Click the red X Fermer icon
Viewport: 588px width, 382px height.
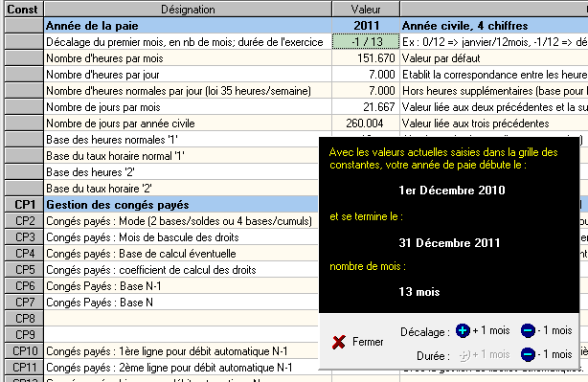pyautogui.click(x=339, y=342)
